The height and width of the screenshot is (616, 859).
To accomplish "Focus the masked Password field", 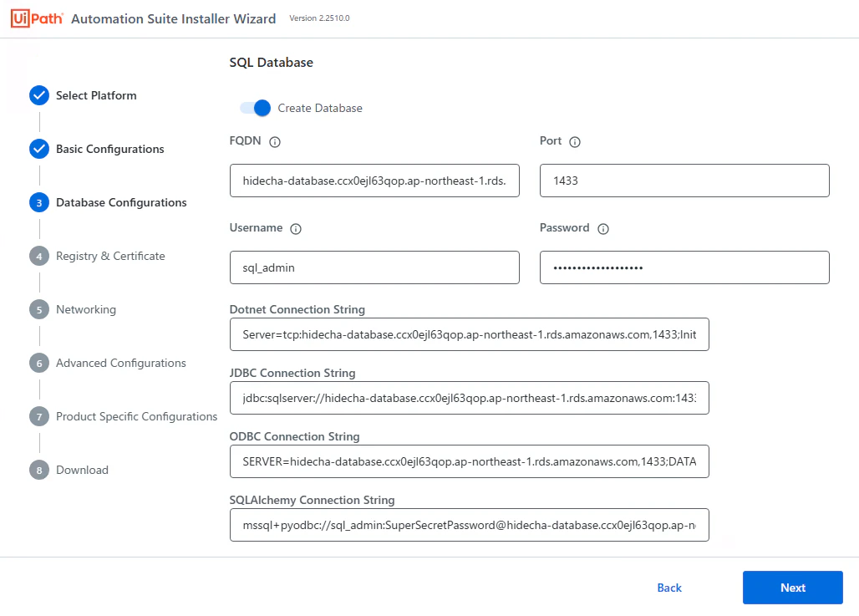I will (x=684, y=267).
